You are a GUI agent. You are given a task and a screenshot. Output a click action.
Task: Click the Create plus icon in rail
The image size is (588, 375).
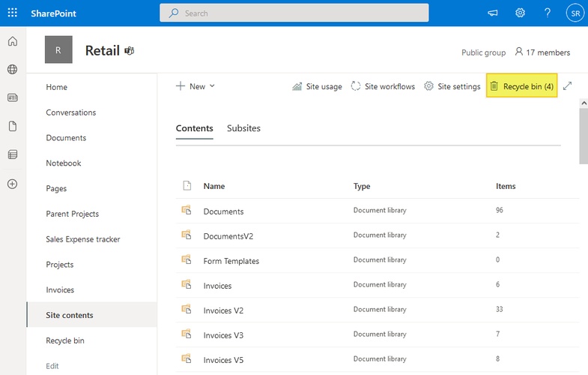(13, 184)
